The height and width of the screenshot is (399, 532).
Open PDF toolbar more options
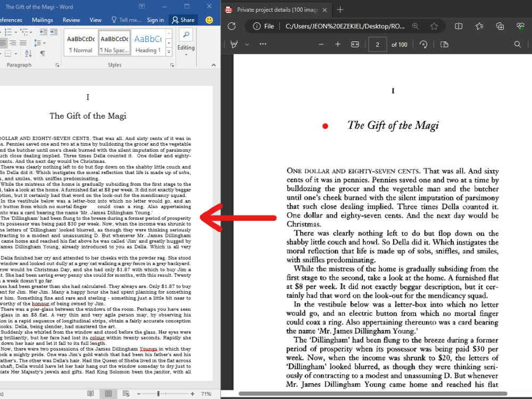tap(263, 44)
